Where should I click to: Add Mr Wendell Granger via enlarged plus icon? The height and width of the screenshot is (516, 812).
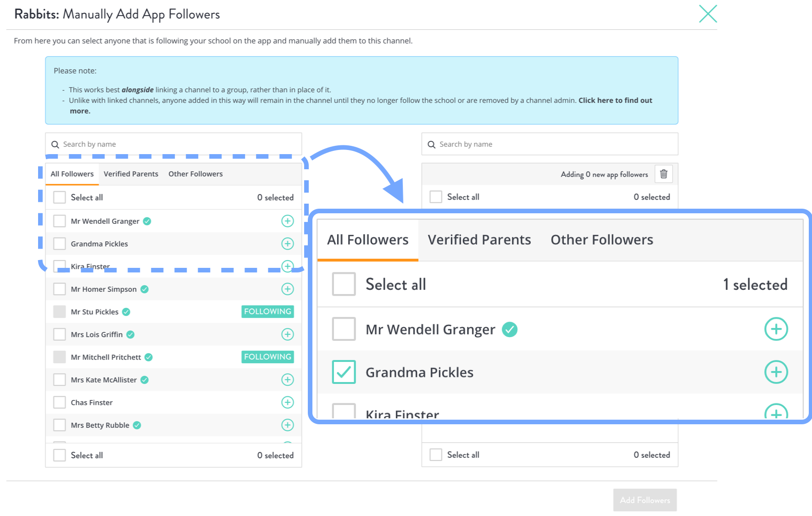coord(776,329)
